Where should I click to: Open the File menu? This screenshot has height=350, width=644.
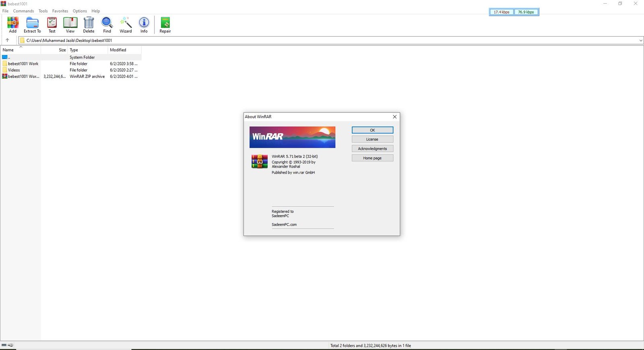pyautogui.click(x=6, y=11)
